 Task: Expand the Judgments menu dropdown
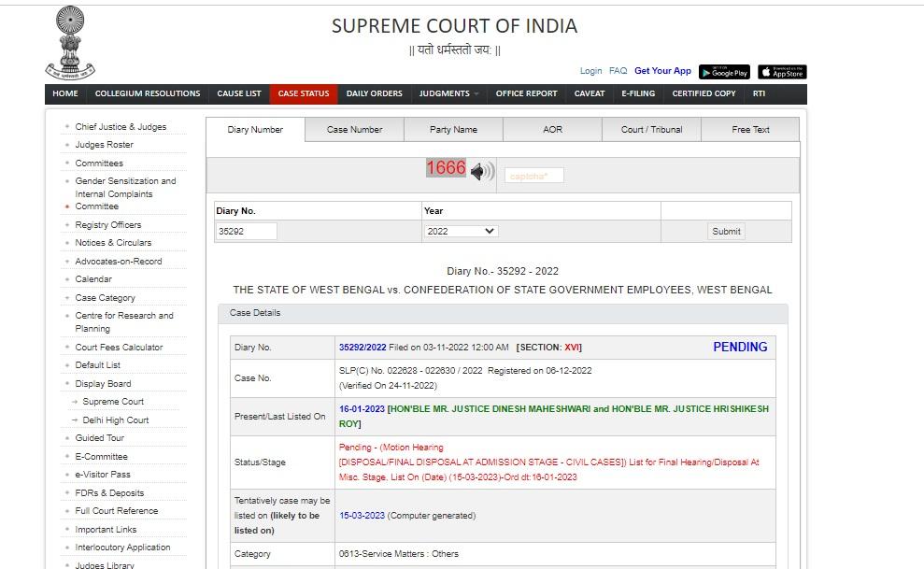tap(449, 93)
